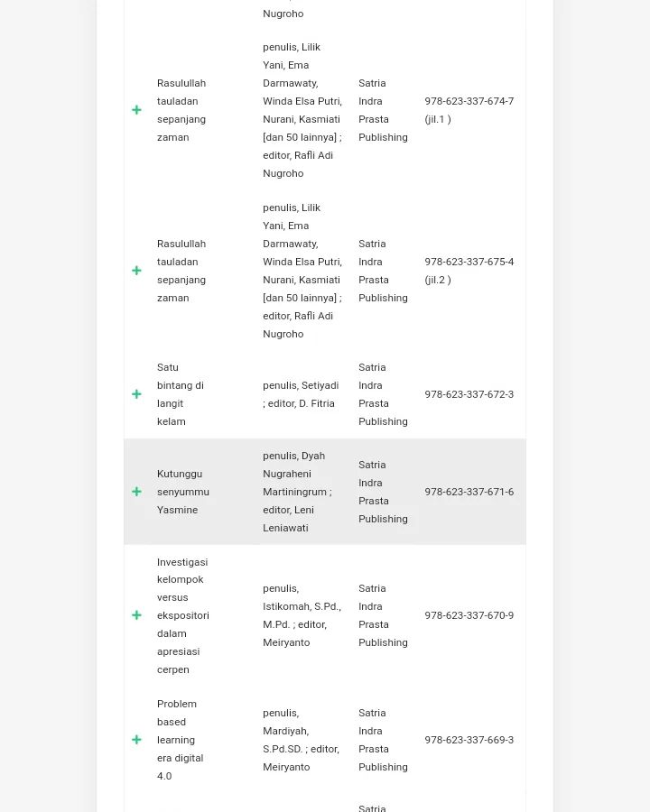Image resolution: width=650 pixels, height=812 pixels.
Task: Expand the 'Investigasi kelompok versus ekspositori' row
Action: [x=136, y=615]
